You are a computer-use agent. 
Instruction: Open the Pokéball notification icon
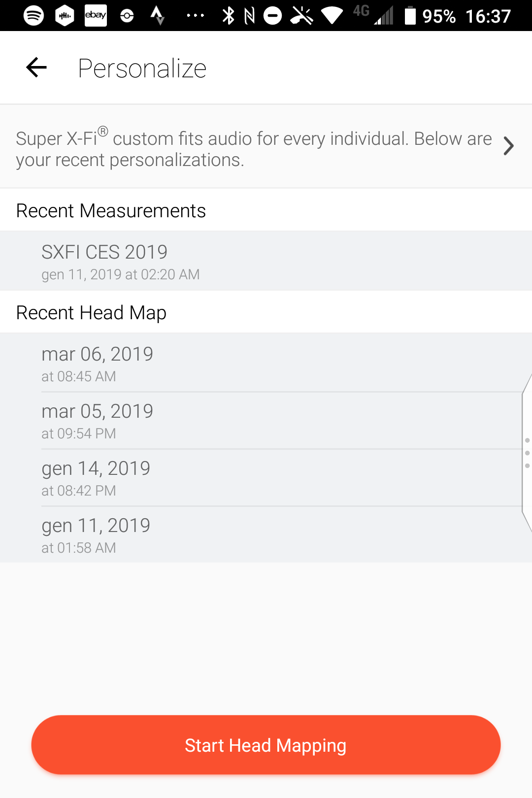(127, 16)
